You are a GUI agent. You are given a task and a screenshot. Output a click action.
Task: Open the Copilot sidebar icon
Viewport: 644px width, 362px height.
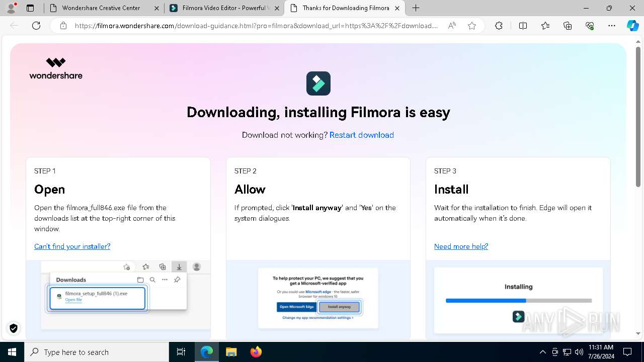[632, 26]
